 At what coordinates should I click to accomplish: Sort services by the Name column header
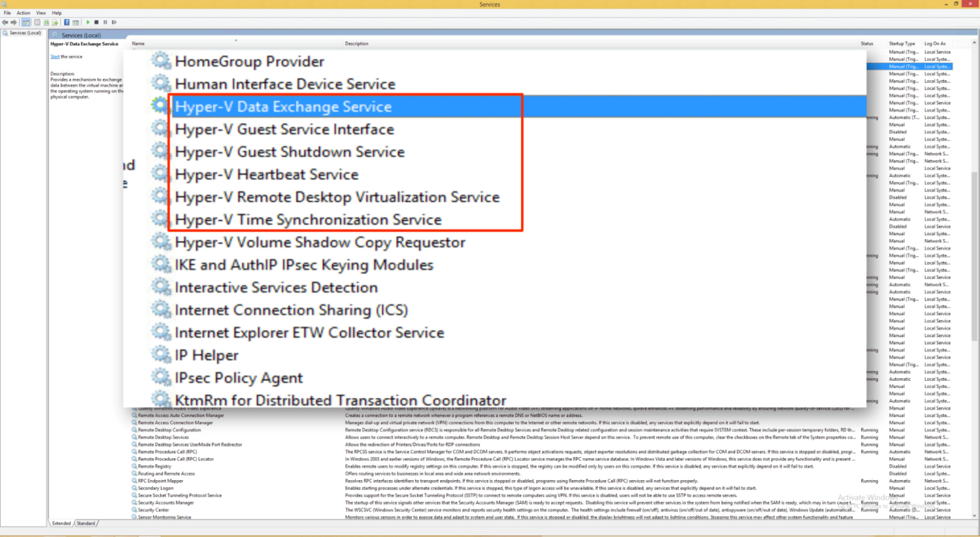(x=138, y=44)
